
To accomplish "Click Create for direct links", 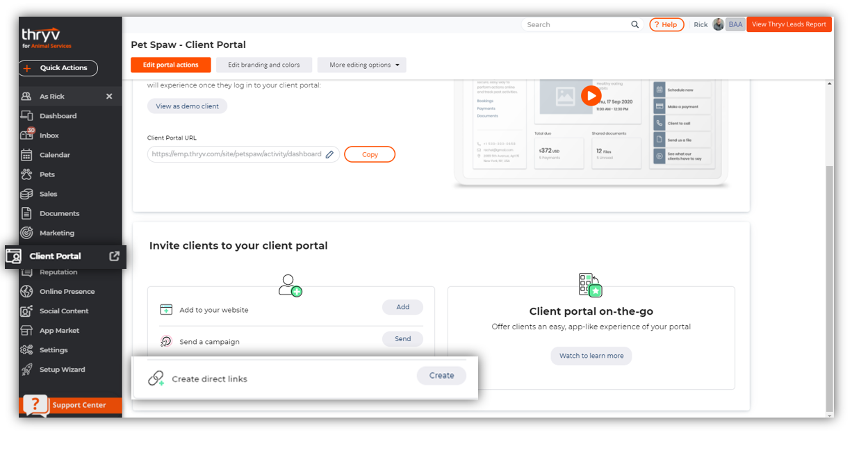I will 441,375.
